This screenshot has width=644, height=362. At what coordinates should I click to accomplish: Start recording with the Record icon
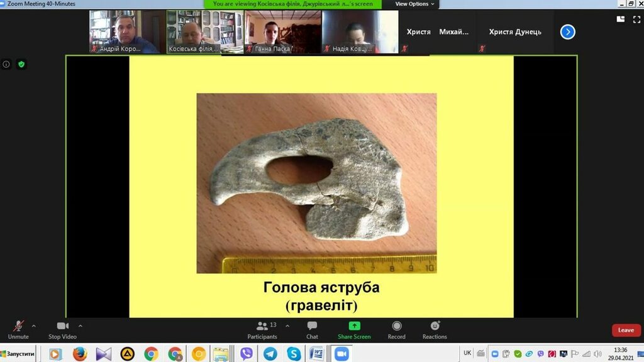[396, 329]
